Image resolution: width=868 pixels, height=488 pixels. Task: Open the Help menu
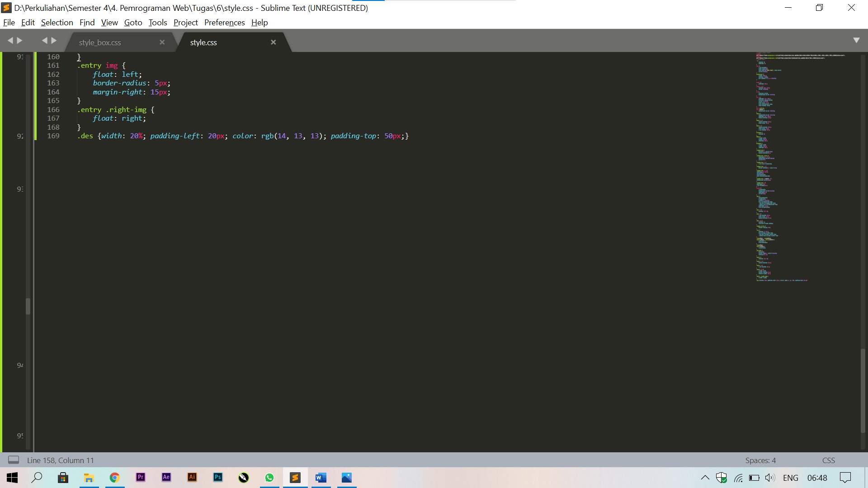click(x=259, y=23)
